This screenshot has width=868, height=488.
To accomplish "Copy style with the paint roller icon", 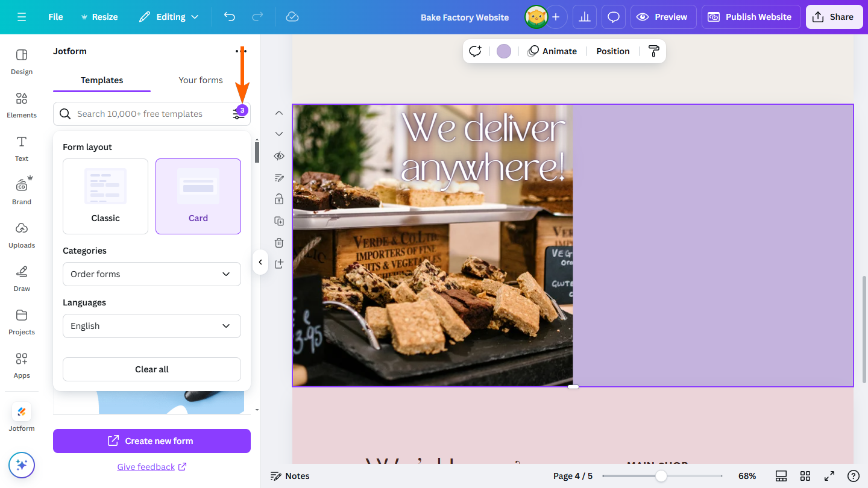I will point(653,51).
